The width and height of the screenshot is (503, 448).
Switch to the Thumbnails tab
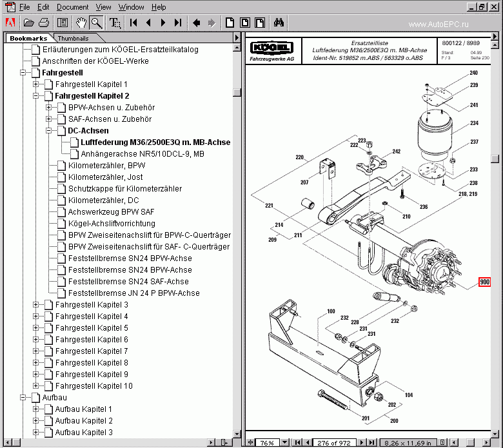[x=73, y=38]
